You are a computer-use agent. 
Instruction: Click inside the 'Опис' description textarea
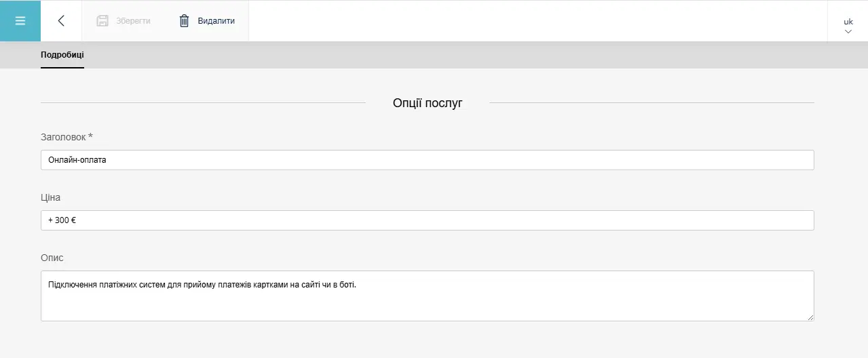click(427, 296)
